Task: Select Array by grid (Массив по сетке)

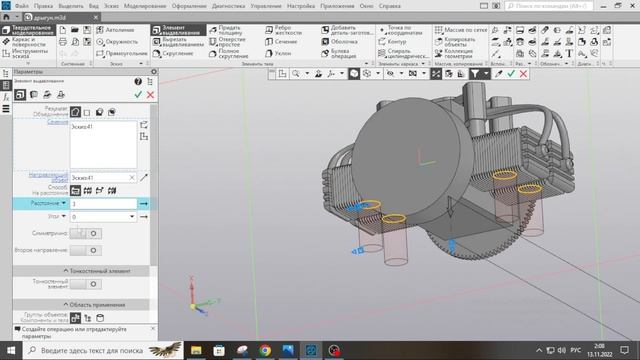Action: pos(461,30)
